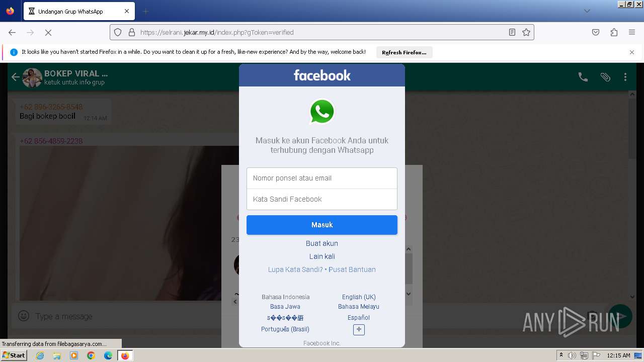This screenshot has height=362, width=644.
Task: Click Lupa Kata Sandi link
Action: 295,269
